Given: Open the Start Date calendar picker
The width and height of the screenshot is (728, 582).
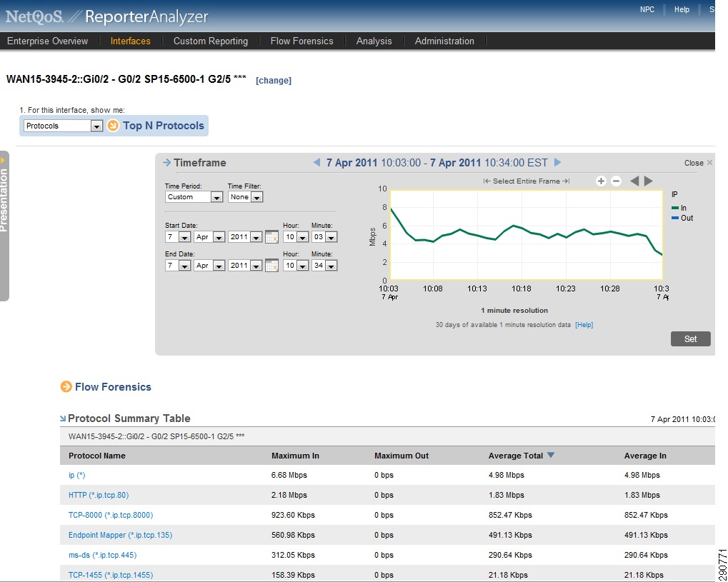Looking at the screenshot, I should (x=271, y=236).
